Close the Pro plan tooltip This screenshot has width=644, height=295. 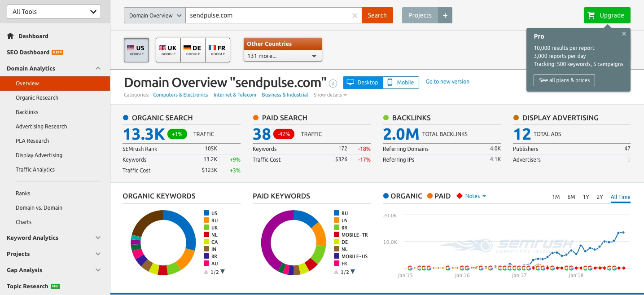(x=624, y=34)
